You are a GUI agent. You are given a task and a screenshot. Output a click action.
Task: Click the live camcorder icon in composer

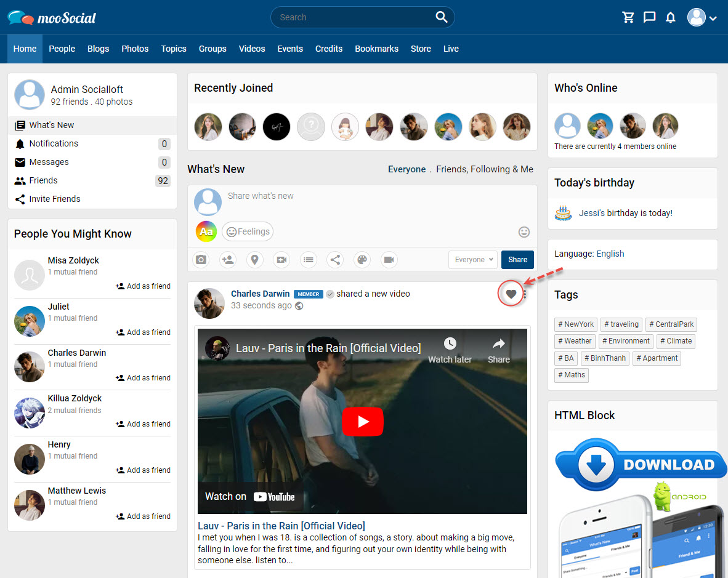[x=389, y=260]
